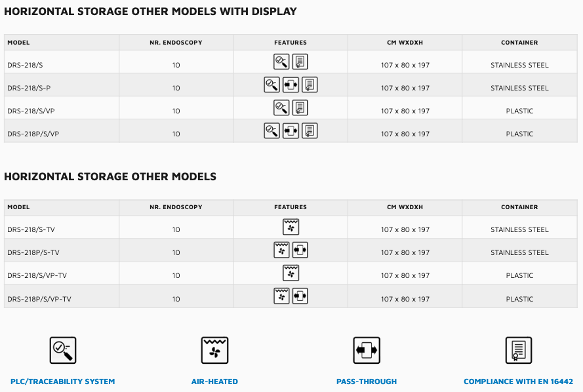Click NR. ENDOSCOPY header in the second table
This screenshot has height=392, width=583.
pos(176,207)
